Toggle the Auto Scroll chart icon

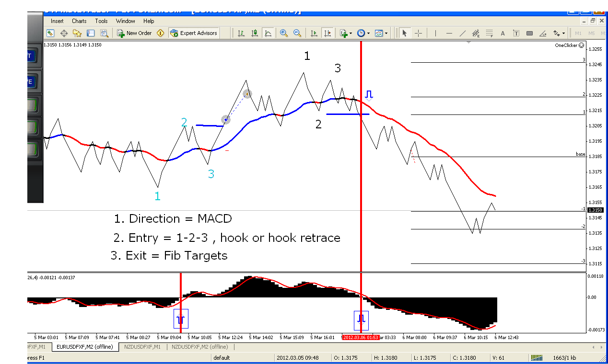pyautogui.click(x=314, y=33)
